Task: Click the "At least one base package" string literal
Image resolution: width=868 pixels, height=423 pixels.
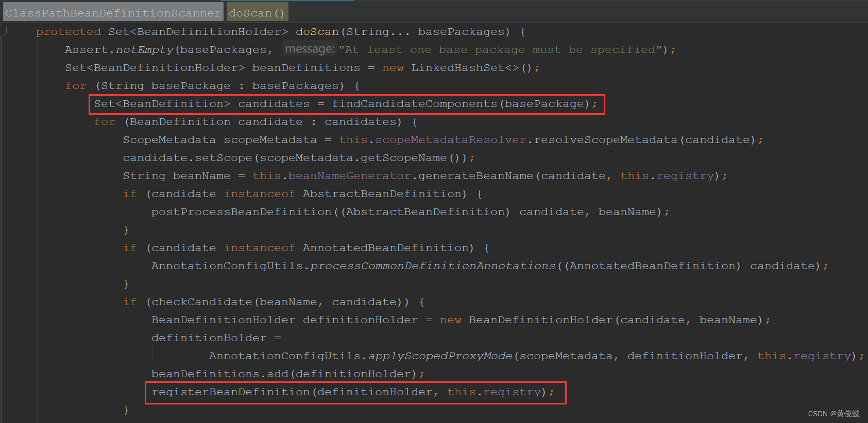Action: (500, 50)
